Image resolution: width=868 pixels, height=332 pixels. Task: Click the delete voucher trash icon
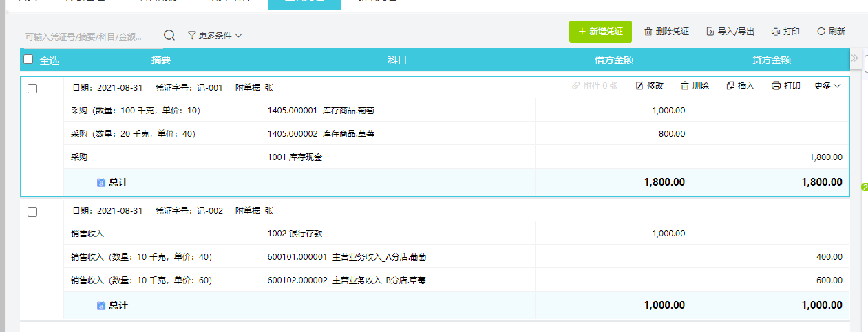pos(648,32)
